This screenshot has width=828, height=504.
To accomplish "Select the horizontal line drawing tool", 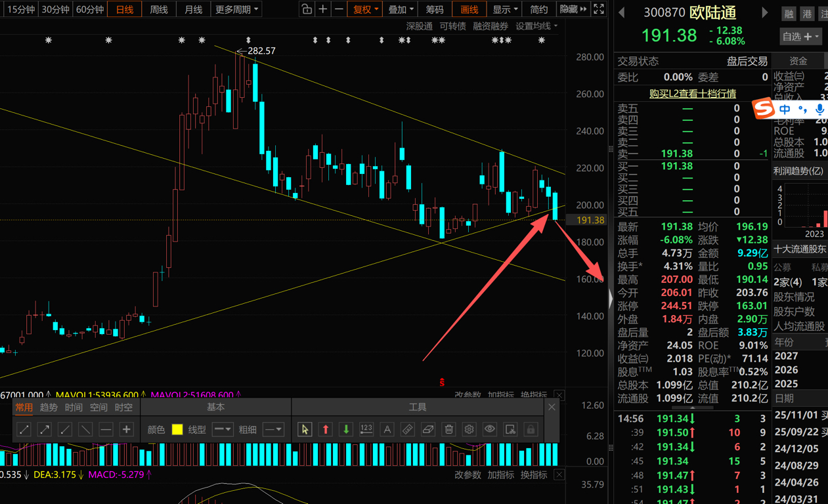I will click(106, 430).
